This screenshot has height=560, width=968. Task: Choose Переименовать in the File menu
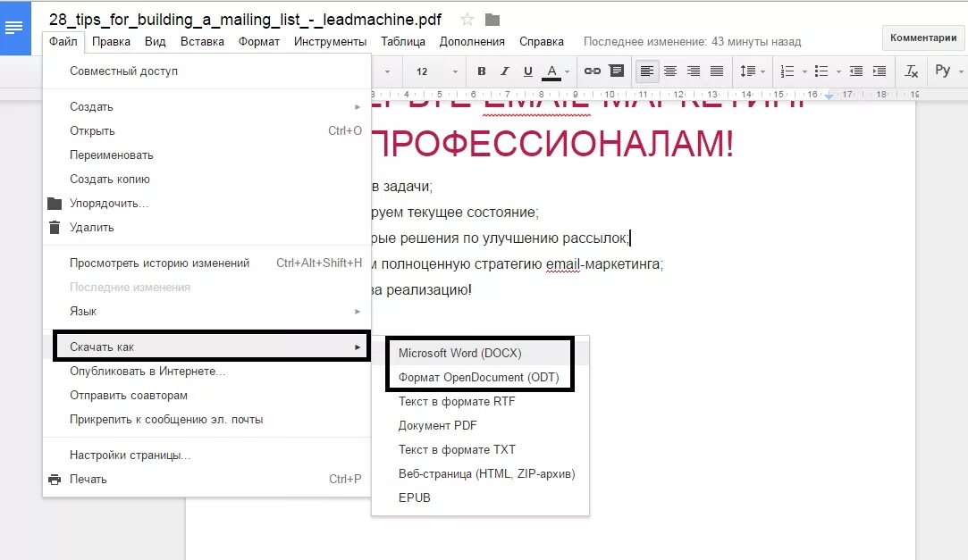tap(206, 155)
